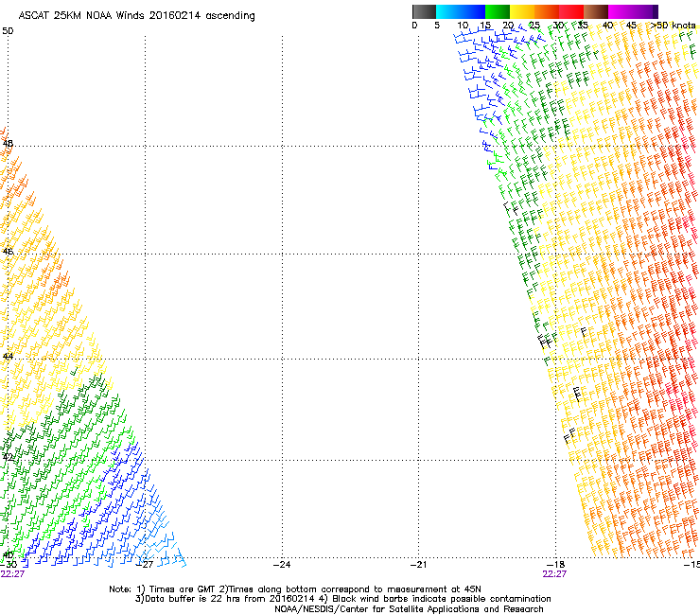Click the '>50 knots' legend label
Viewport: 700px width, 615px height.
point(673,26)
